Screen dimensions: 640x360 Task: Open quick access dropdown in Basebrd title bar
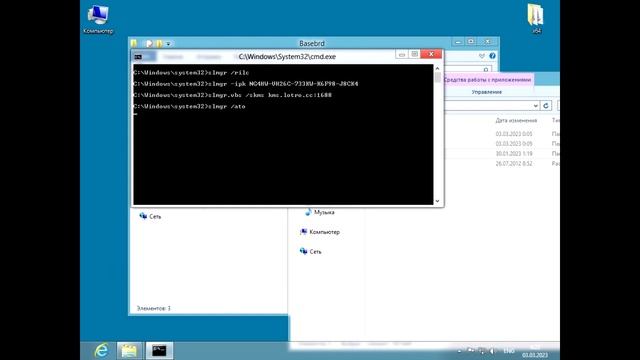(x=168, y=44)
